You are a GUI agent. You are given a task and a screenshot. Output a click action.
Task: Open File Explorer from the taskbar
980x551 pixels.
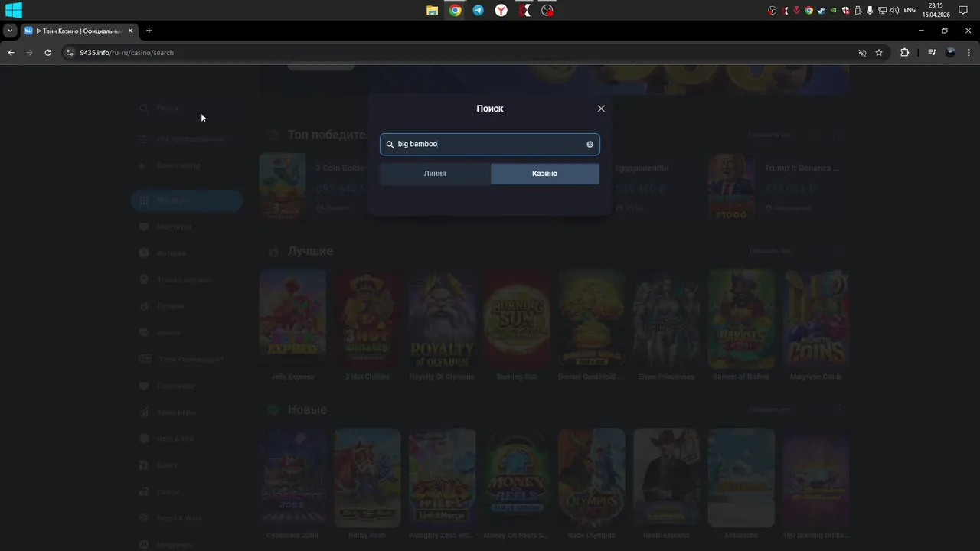pos(433,10)
